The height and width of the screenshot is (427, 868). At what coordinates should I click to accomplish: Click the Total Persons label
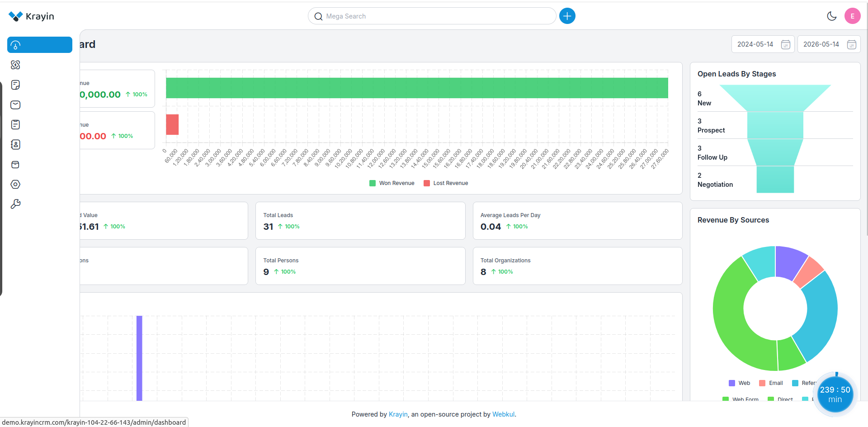(281, 261)
